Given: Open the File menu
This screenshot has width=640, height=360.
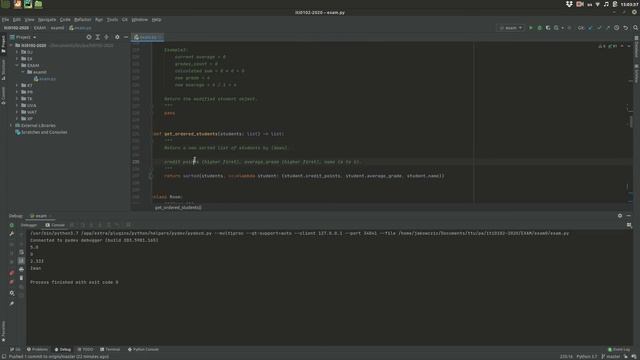Looking at the screenshot, I should pyautogui.click(x=5, y=20).
